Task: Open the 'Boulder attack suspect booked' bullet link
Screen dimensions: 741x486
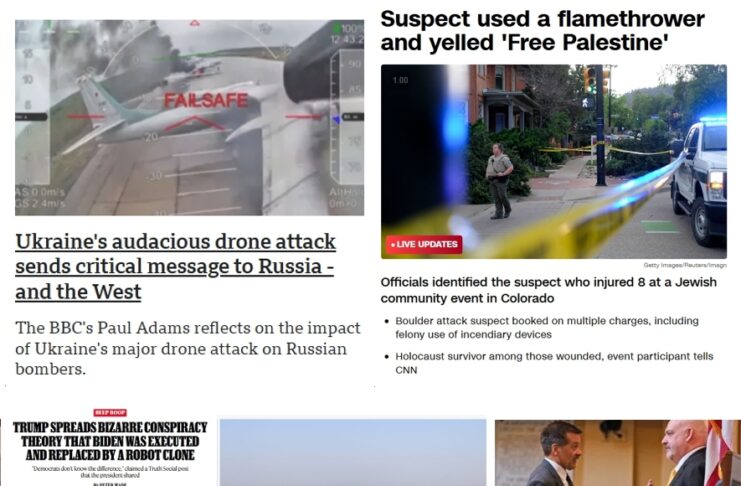Action: [x=547, y=328]
